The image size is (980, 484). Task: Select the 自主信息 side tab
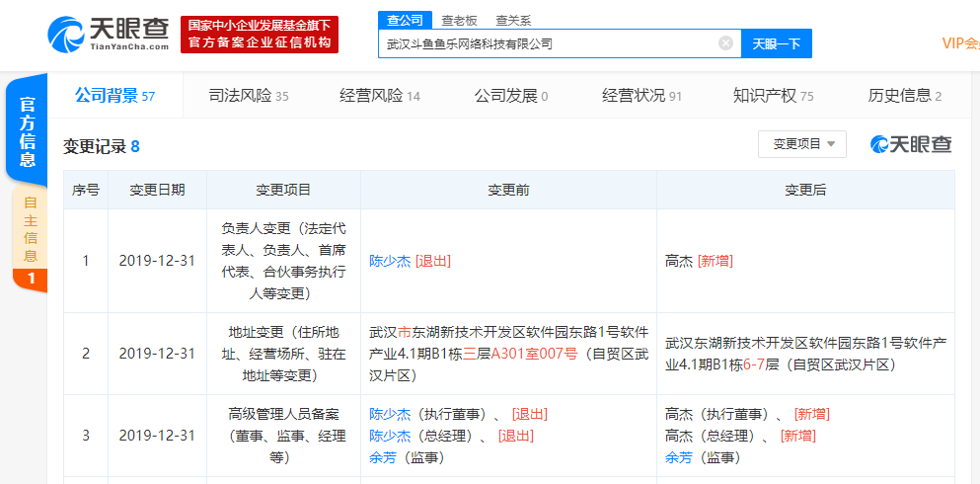(x=30, y=239)
